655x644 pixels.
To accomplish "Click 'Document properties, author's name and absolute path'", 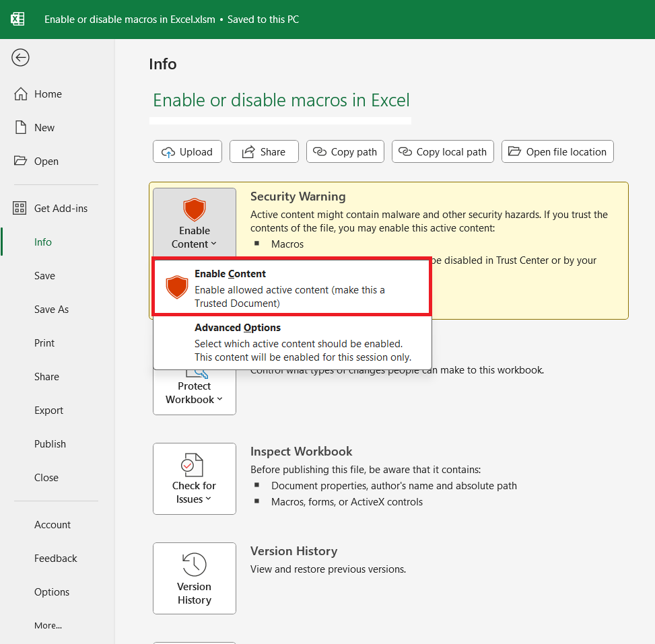I will (x=394, y=486).
